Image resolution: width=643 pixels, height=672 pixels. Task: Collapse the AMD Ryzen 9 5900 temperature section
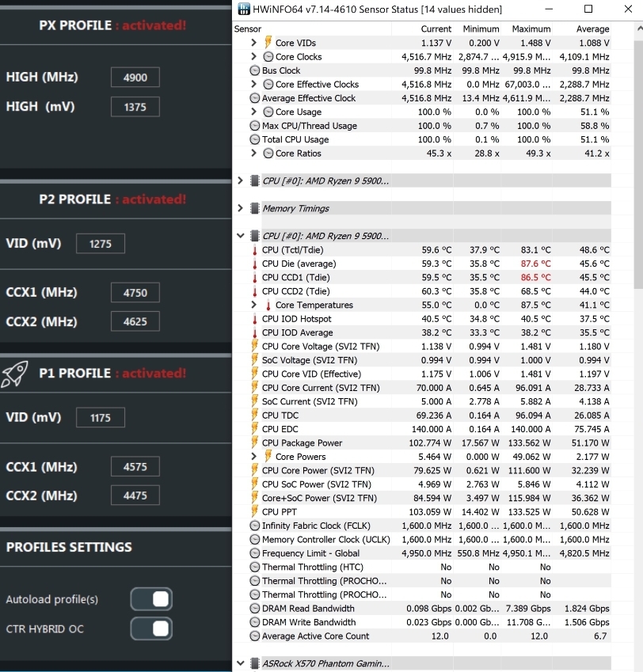coord(241,236)
